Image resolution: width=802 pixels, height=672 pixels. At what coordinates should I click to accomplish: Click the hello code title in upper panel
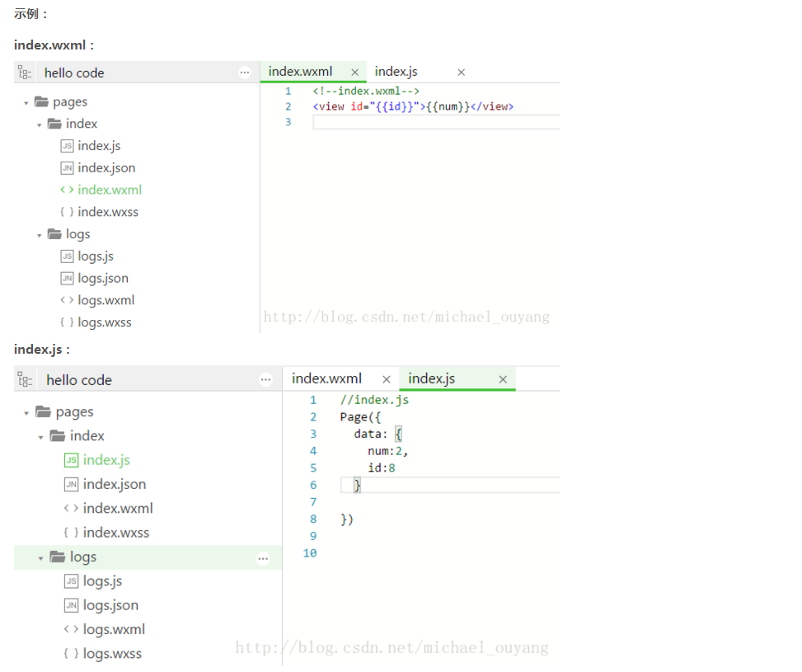pyautogui.click(x=74, y=73)
